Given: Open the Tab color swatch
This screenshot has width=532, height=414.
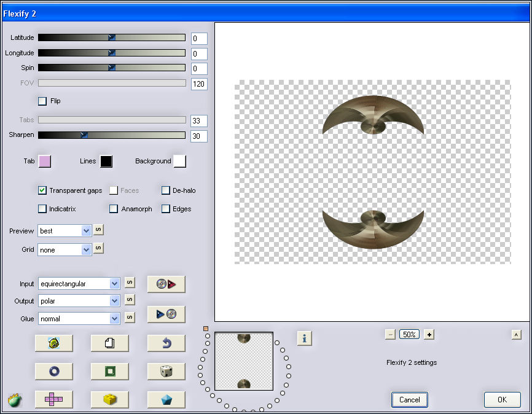Looking at the screenshot, I should (45, 162).
